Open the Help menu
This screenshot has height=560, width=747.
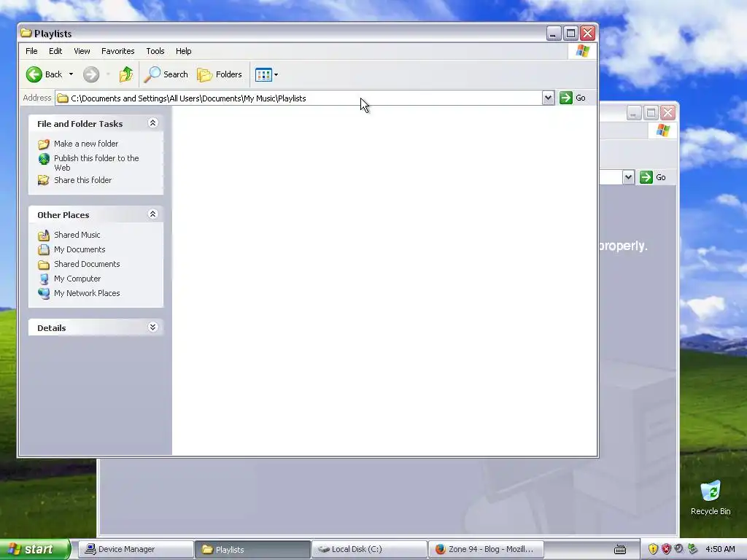coord(183,51)
